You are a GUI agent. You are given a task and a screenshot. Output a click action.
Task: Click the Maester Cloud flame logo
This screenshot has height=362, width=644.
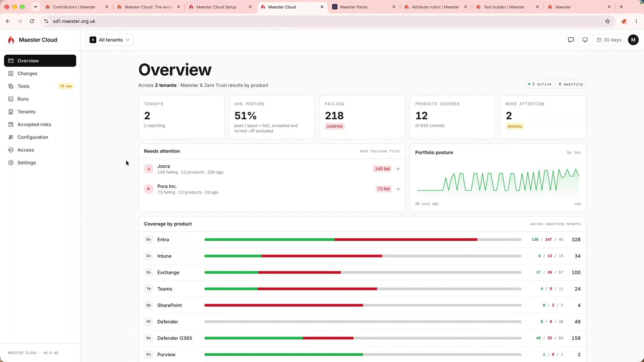(11, 40)
